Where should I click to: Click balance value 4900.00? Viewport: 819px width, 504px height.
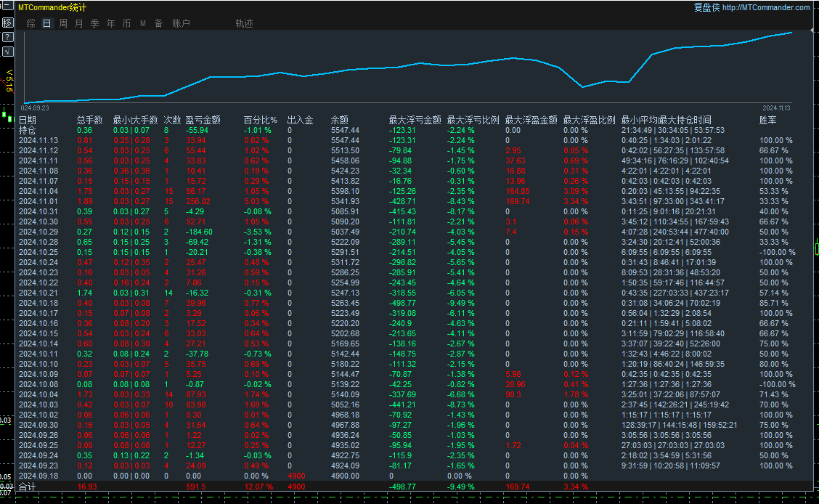(x=346, y=476)
